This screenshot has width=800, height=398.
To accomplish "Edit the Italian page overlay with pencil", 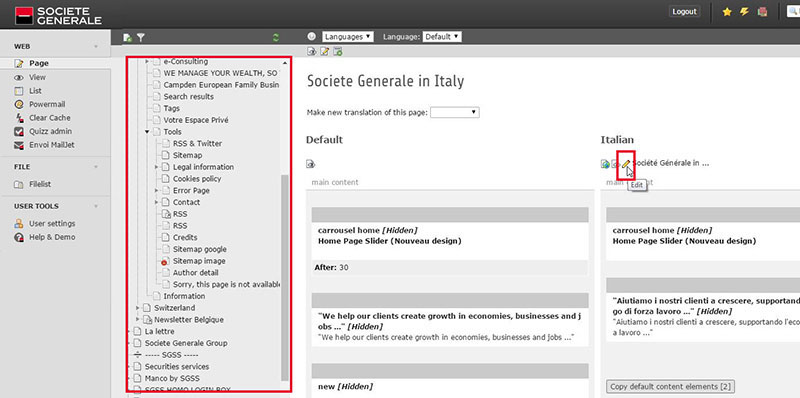I will tap(626, 164).
